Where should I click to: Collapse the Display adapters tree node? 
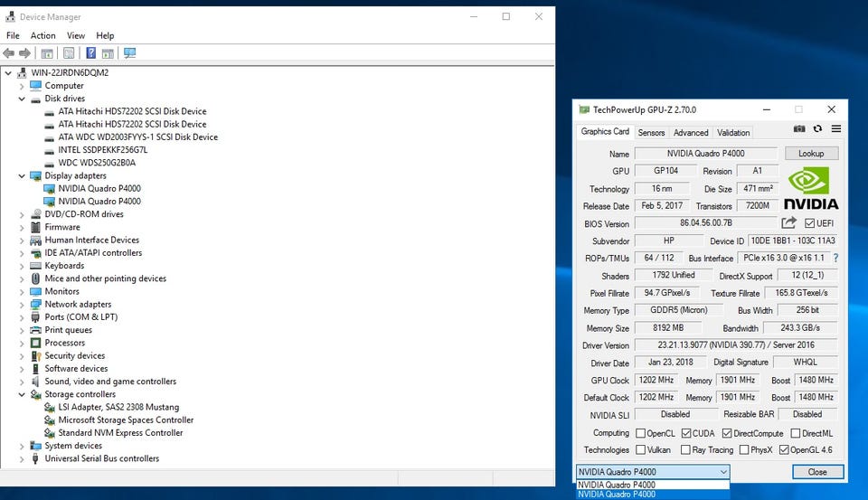[22, 175]
